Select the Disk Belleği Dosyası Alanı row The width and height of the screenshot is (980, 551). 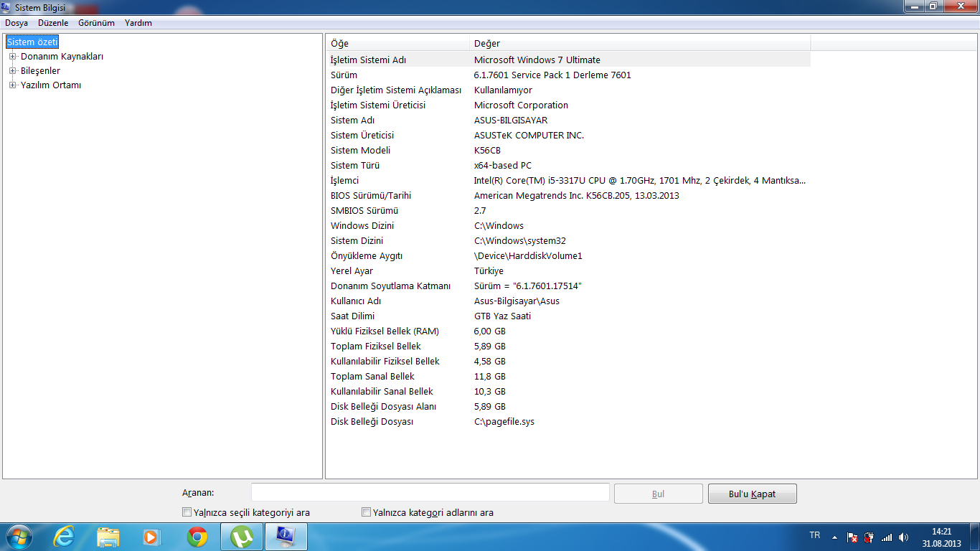coord(569,406)
